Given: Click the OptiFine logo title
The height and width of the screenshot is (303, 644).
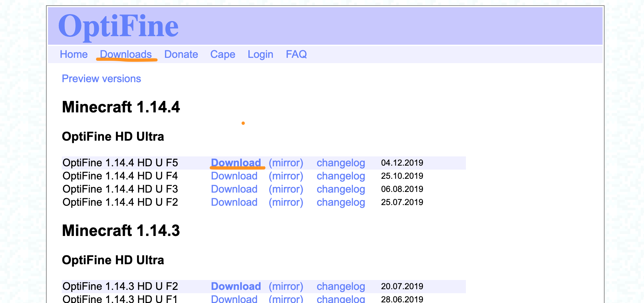Looking at the screenshot, I should 118,27.
